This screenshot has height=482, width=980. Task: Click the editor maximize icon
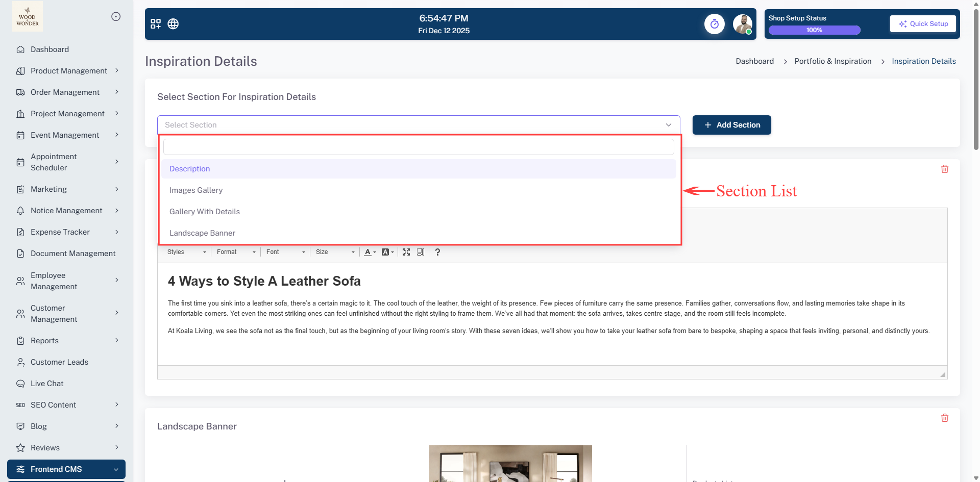(x=406, y=252)
